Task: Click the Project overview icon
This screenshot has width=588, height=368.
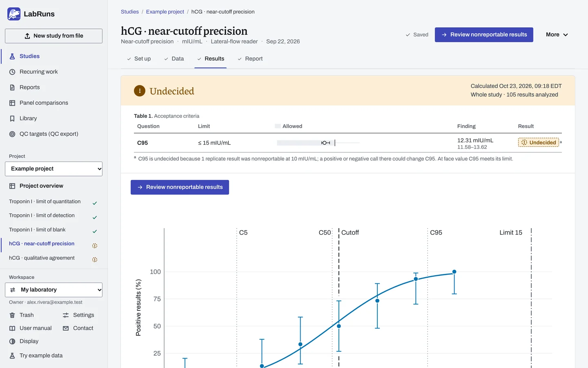Action: 12,186
